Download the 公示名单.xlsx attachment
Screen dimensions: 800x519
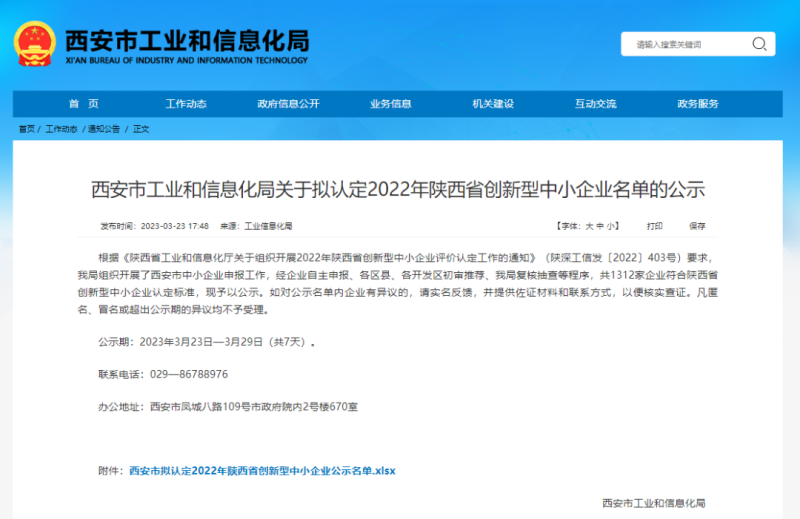[x=262, y=470]
